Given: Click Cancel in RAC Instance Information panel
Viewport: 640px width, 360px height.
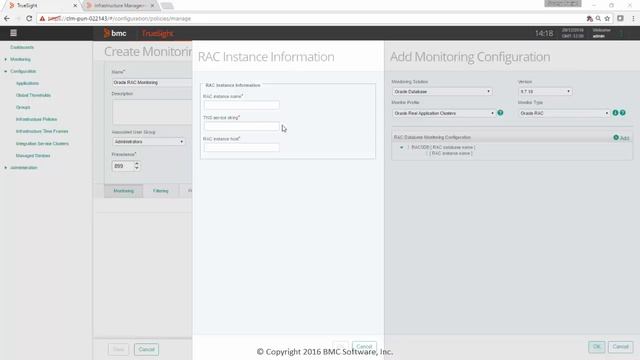Looking at the screenshot, I should pyautogui.click(x=364, y=346).
